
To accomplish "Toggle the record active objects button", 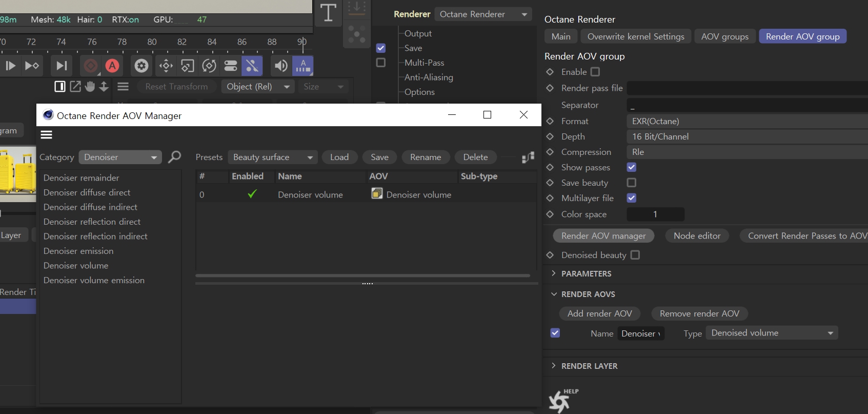I will (91, 66).
